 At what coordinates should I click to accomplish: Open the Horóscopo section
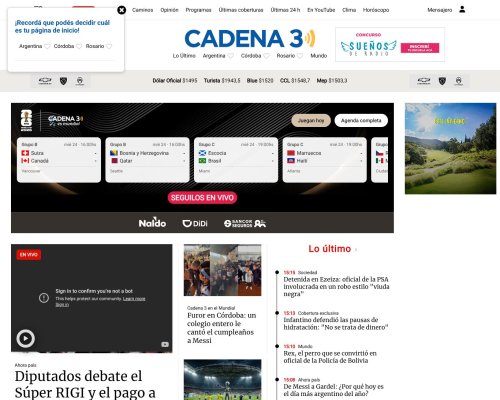click(x=376, y=10)
